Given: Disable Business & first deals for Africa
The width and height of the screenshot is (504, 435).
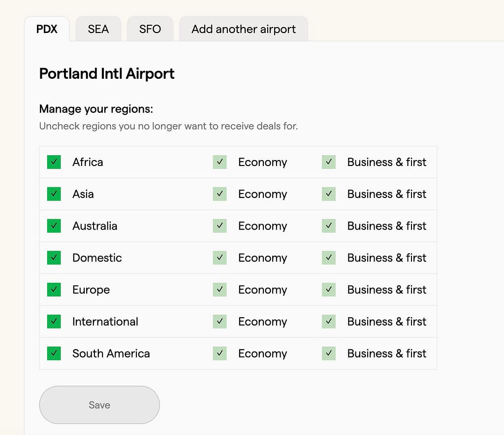Looking at the screenshot, I should (328, 162).
